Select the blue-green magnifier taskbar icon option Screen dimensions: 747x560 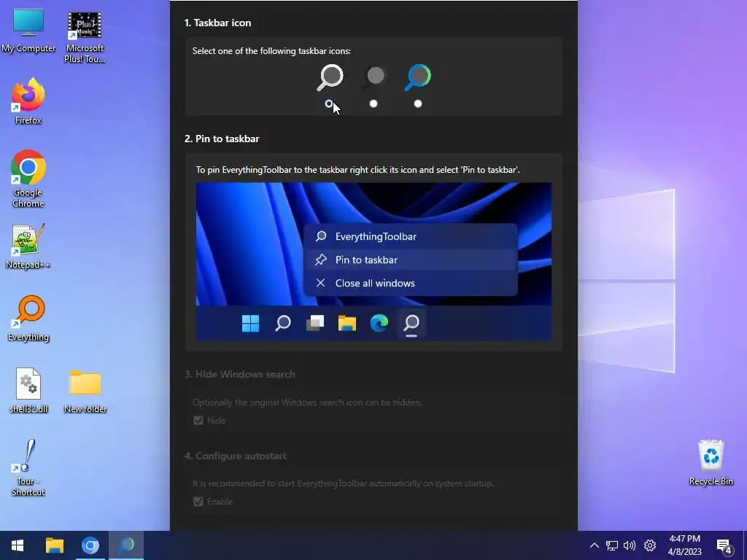418,77
